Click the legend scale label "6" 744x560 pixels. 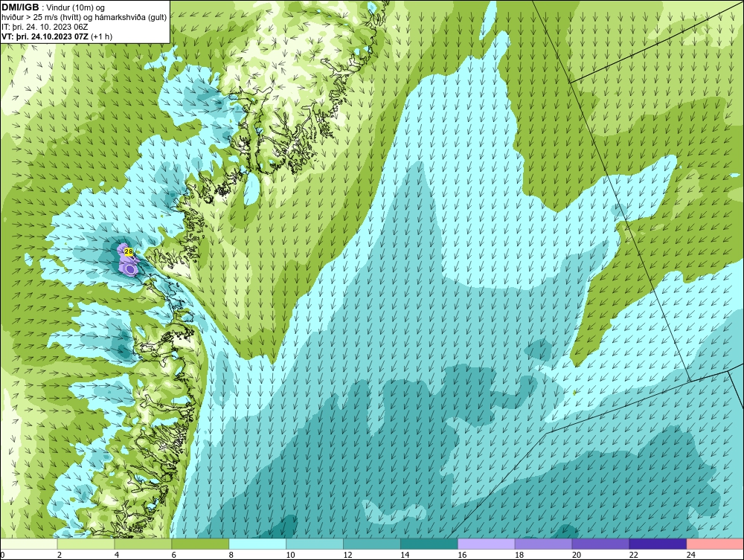(x=173, y=555)
